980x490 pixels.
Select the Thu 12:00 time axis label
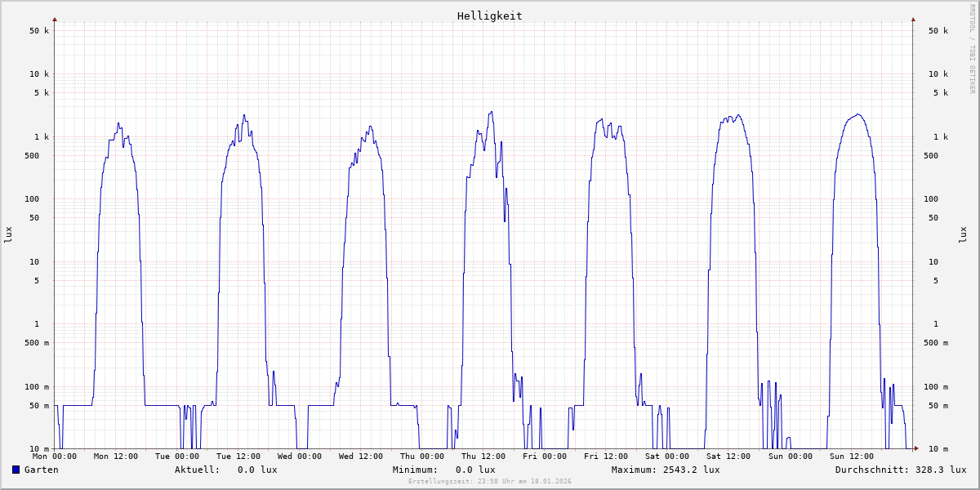(x=483, y=457)
